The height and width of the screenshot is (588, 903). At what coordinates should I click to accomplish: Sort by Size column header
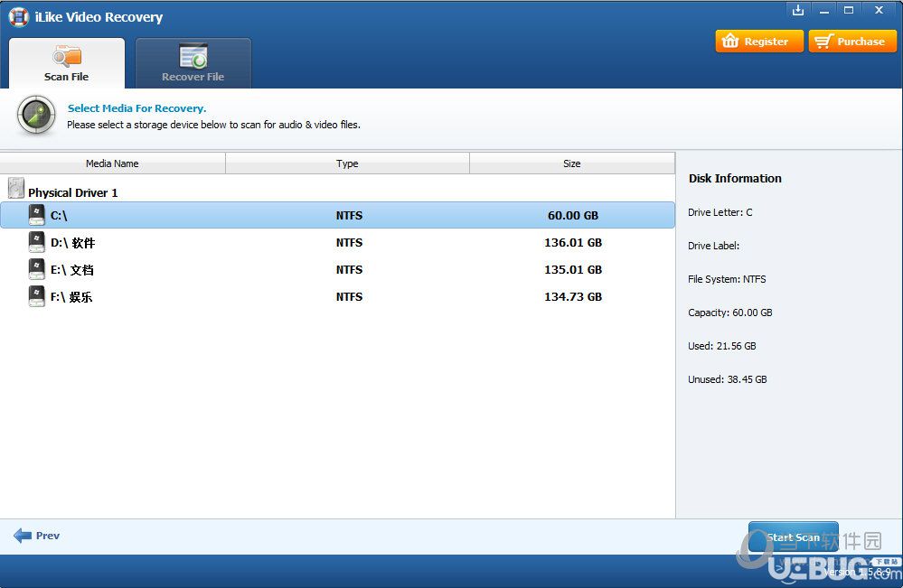(x=572, y=163)
